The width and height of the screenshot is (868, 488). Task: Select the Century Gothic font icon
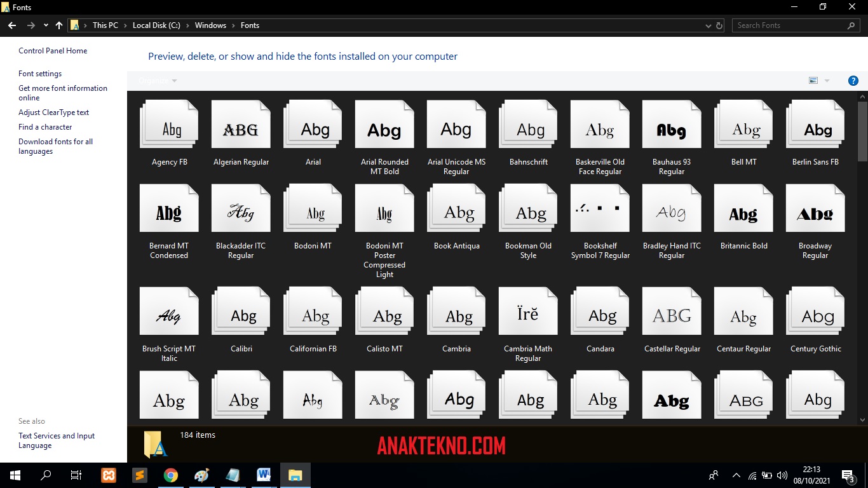pyautogui.click(x=815, y=311)
